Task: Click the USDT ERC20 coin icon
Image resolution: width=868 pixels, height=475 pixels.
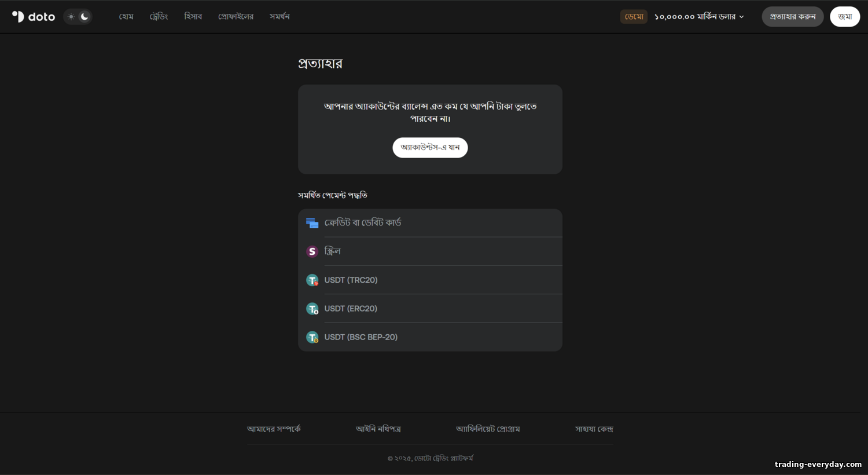Action: 312,309
